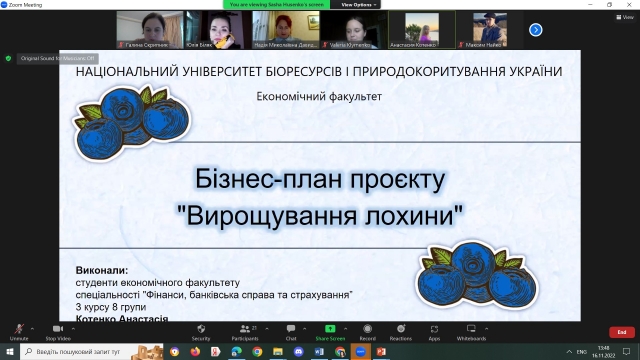This screenshot has height=360, width=640.
Task: Start recording with the Record button
Action: point(367,332)
